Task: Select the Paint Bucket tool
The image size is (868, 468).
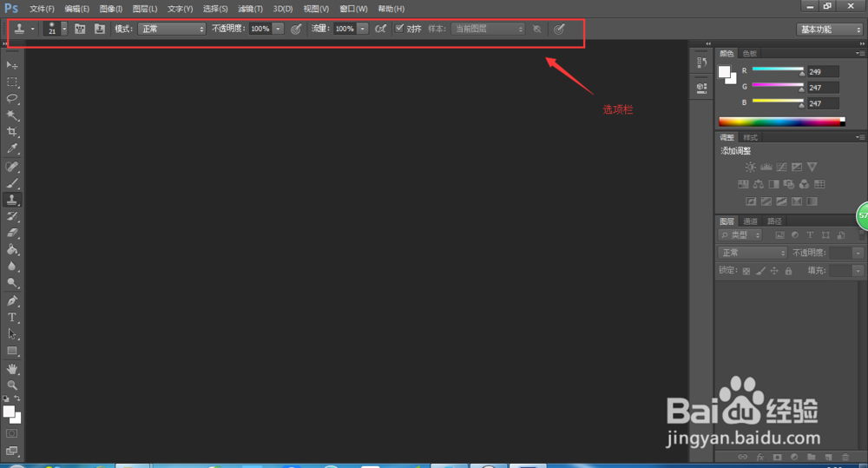Action: coord(11,250)
